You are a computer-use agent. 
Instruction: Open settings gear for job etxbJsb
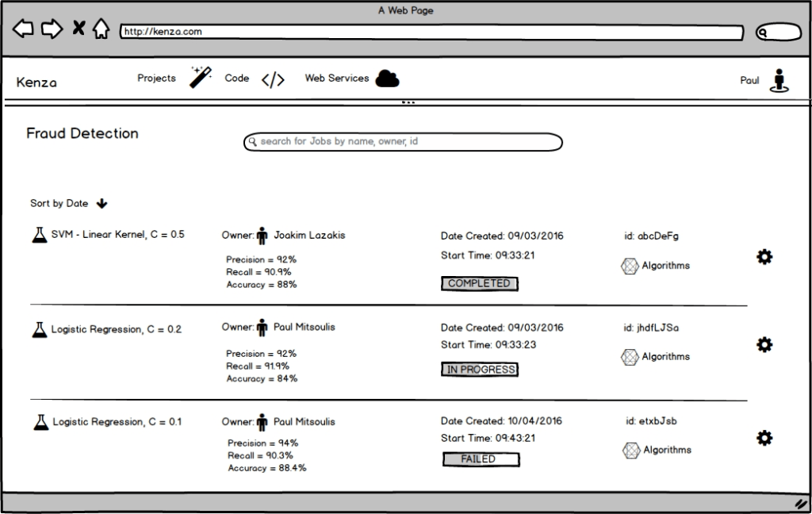[764, 438]
